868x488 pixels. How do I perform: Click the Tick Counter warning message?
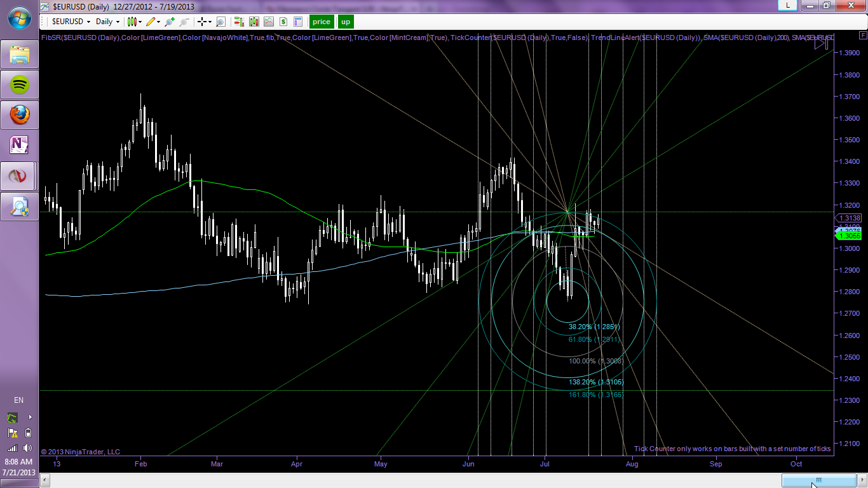pyautogui.click(x=732, y=449)
